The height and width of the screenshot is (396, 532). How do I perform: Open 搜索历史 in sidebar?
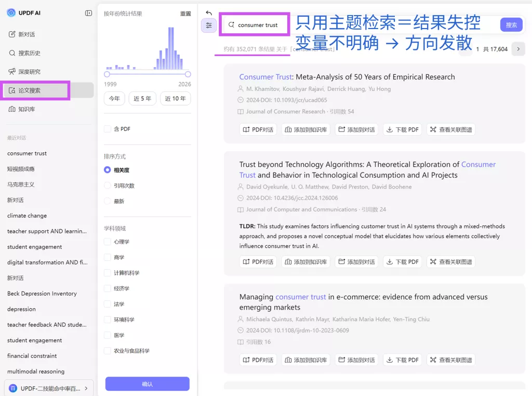(29, 53)
